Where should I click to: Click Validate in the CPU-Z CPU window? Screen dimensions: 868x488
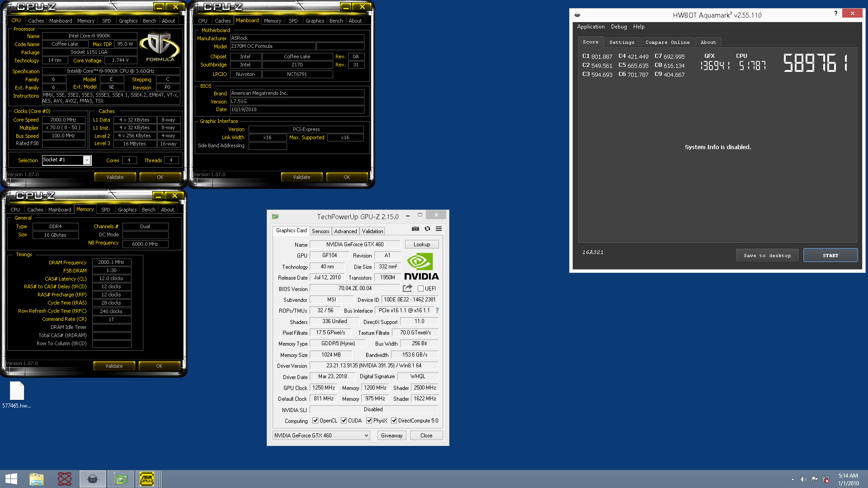coord(115,177)
